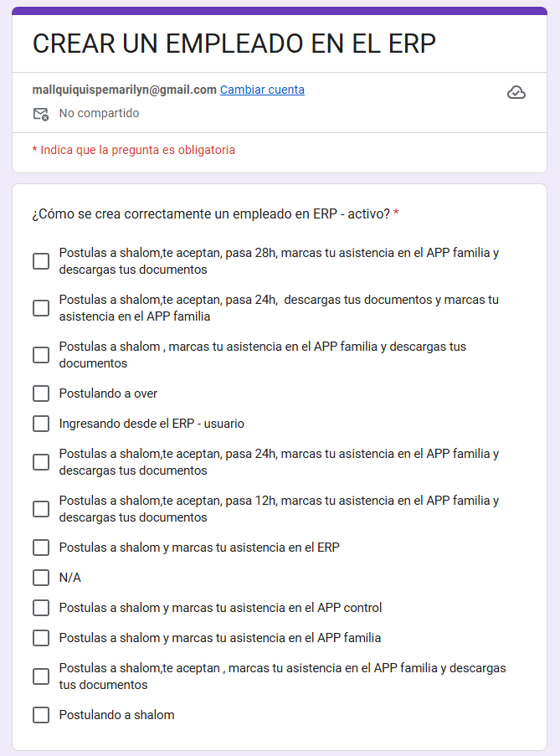Select the 'Postulando a over' checkbox
Screen dimensions: 560x756
coord(41,393)
